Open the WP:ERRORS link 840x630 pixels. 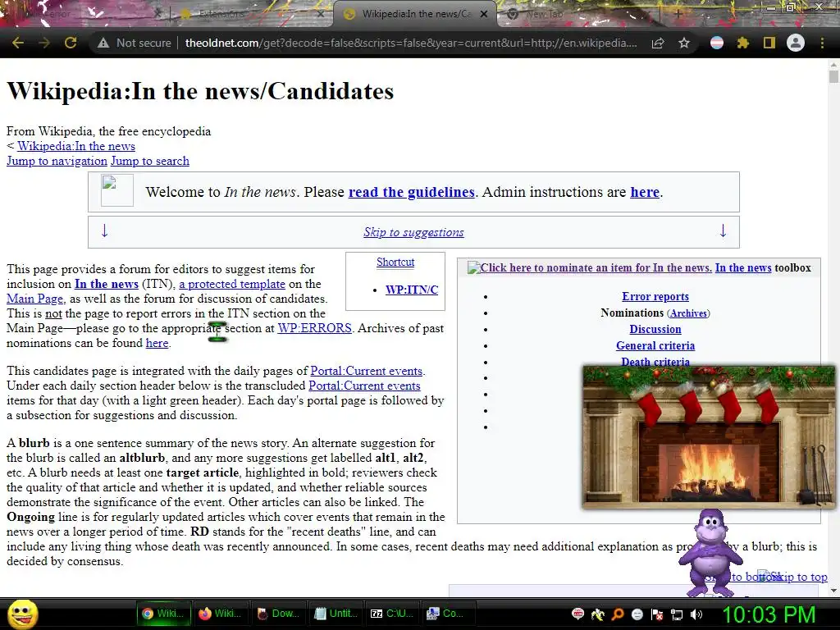click(314, 328)
